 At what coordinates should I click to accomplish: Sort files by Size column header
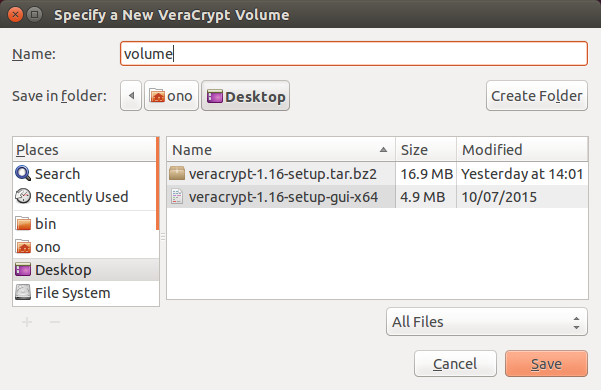click(x=426, y=150)
